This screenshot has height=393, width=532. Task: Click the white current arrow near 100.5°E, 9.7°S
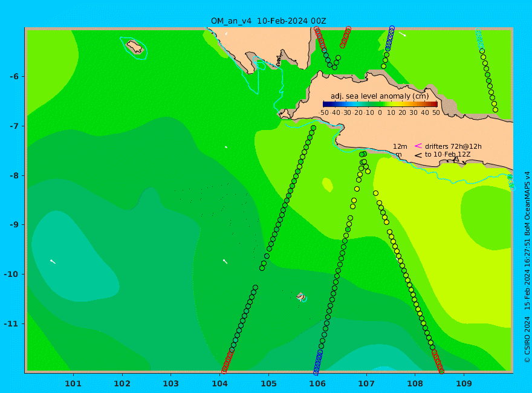pos(53,261)
